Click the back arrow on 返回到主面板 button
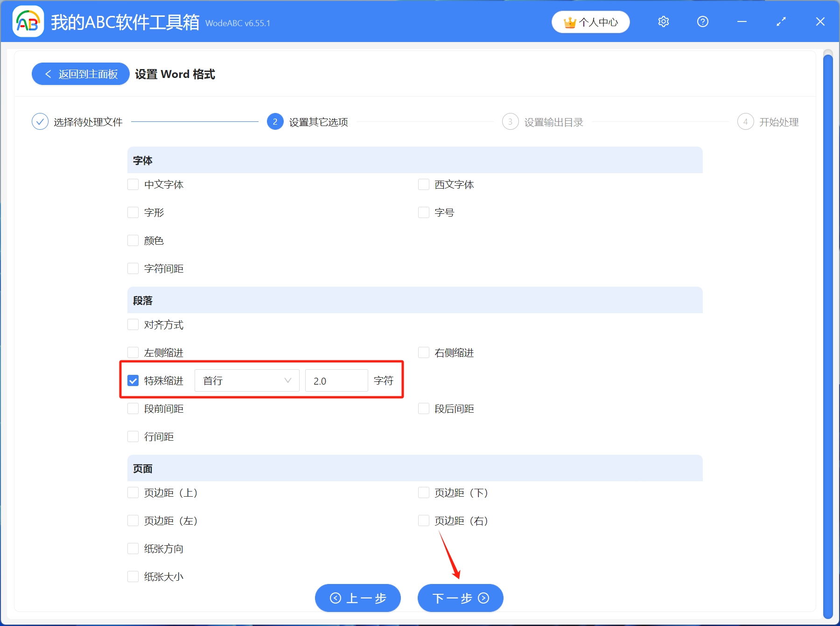Screen dimensions: 840x626 [48, 74]
